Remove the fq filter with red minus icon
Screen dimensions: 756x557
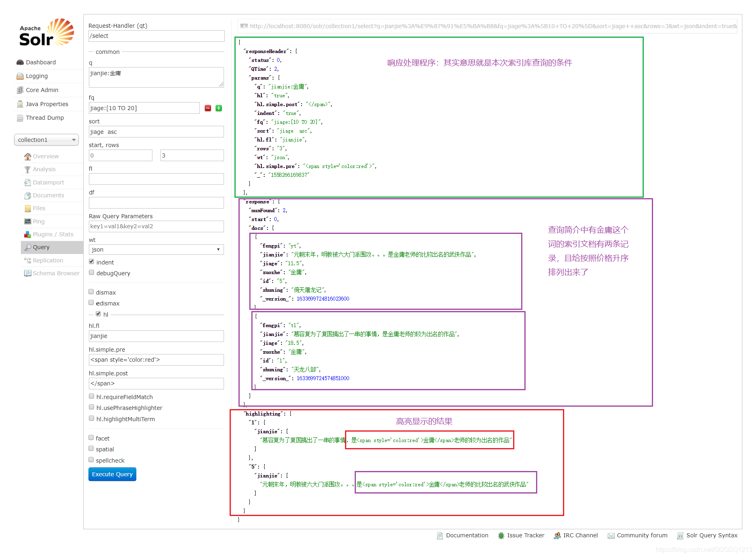pos(208,108)
